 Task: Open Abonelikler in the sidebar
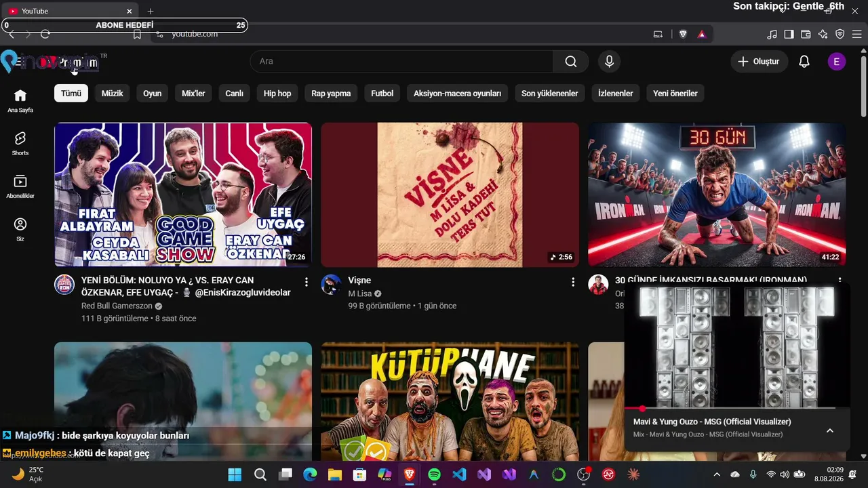pos(20,186)
